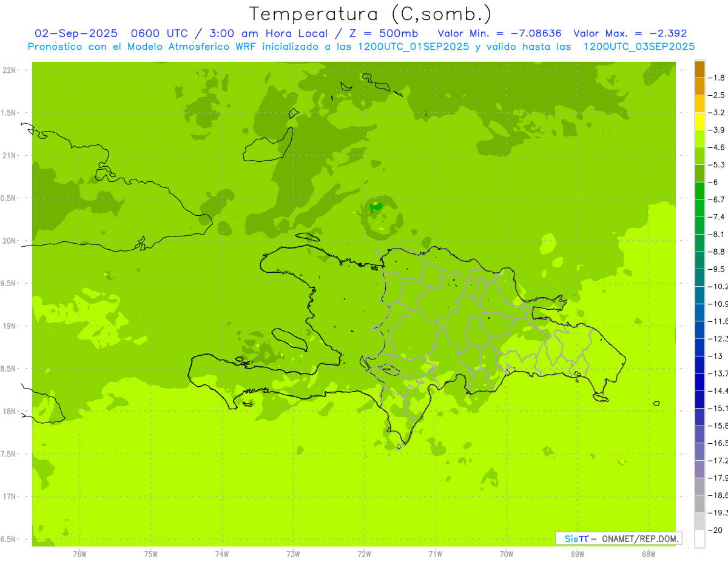728x562 pixels.
Task: Click the "21N" latitude label
Action: coord(10,155)
